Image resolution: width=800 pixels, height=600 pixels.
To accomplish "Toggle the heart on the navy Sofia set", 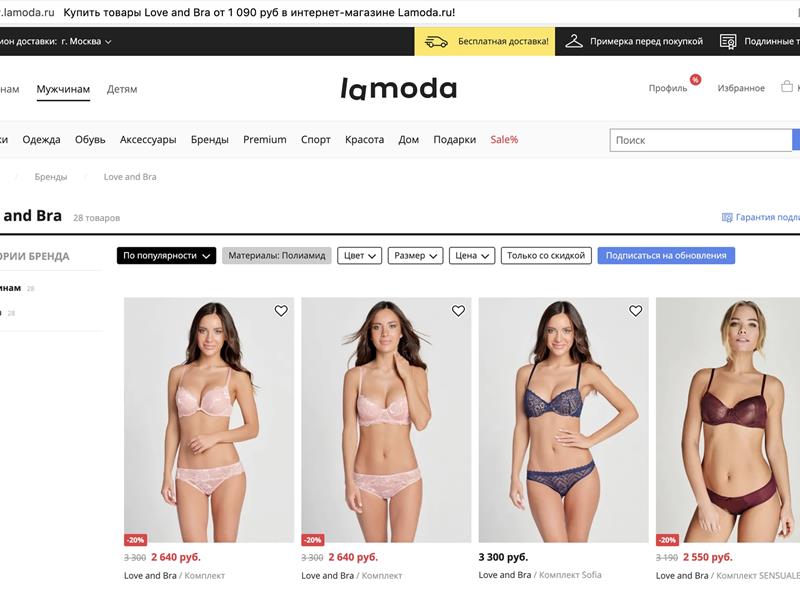I will coord(635,311).
